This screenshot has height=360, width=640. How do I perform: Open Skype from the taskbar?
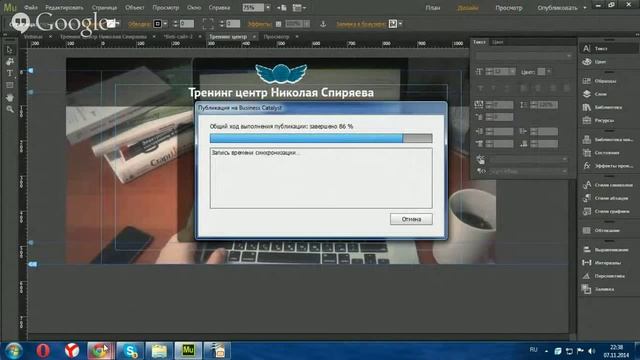[x=130, y=351]
